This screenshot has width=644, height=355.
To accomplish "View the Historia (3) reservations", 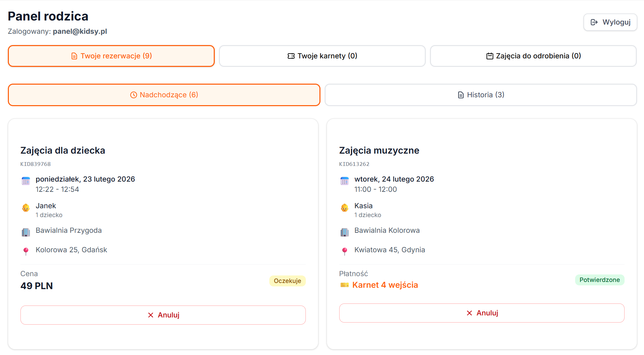I will click(481, 95).
